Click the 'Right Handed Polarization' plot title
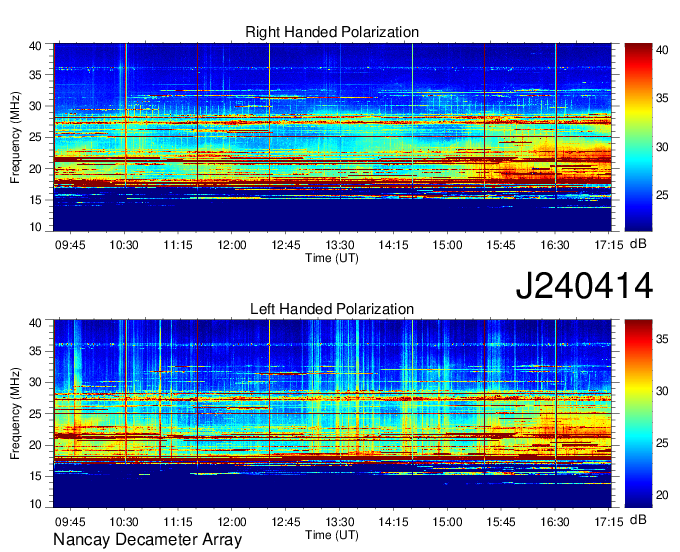Screen dimensions: 680x552 click(x=332, y=32)
